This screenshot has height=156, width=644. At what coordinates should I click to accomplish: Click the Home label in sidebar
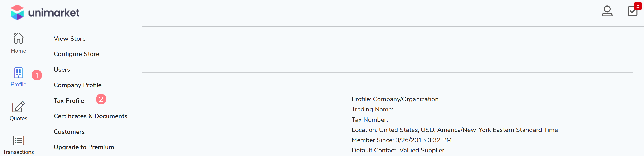point(19,51)
